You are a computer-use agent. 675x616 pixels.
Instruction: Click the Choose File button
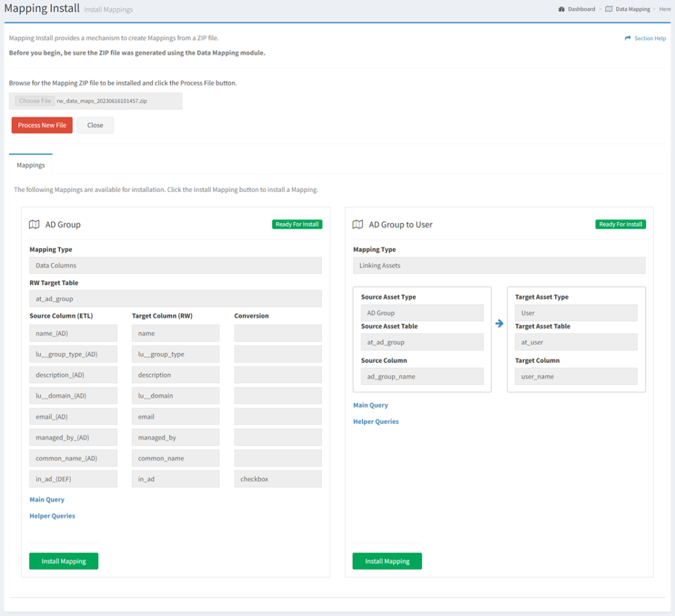34,100
